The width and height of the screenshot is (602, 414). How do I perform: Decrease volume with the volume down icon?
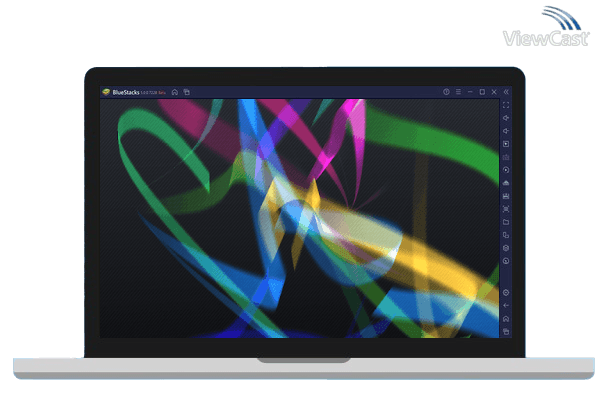pos(506,131)
